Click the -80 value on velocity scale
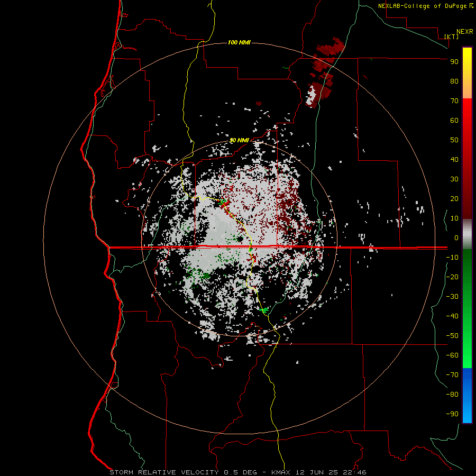This screenshot has height=476, width=476. pos(452,395)
